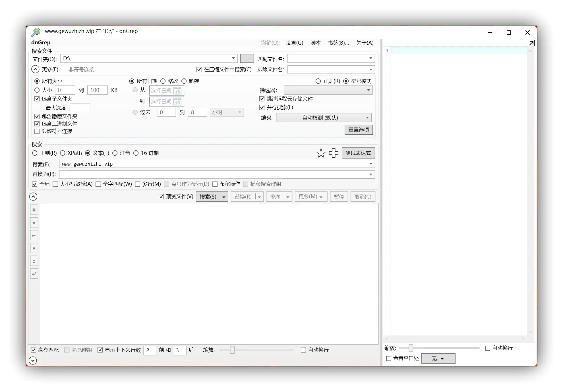563x392 pixels.
Task: Pop out preview pane with arrow icon
Action: 531,43
